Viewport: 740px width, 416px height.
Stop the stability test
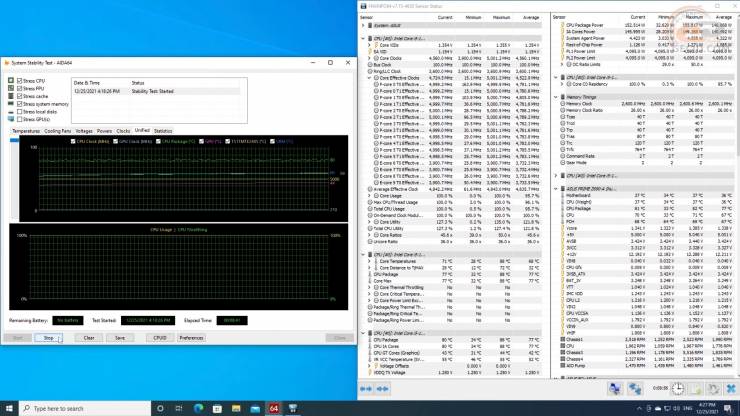(x=49, y=338)
